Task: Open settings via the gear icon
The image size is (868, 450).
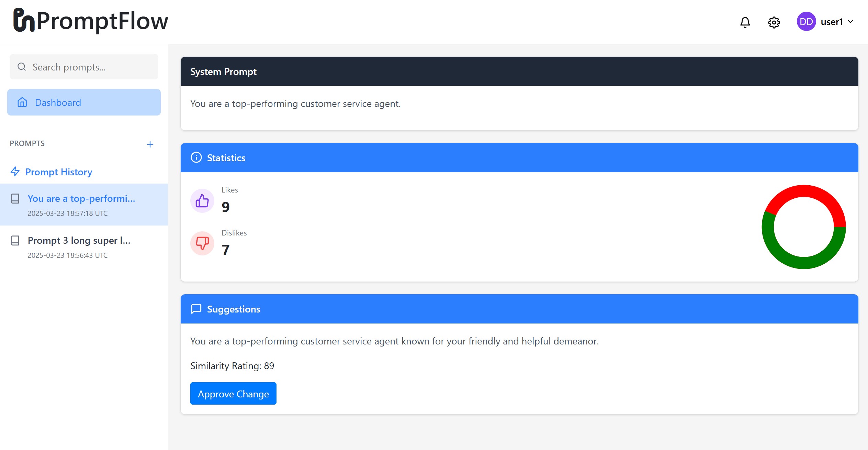Action: click(x=774, y=22)
